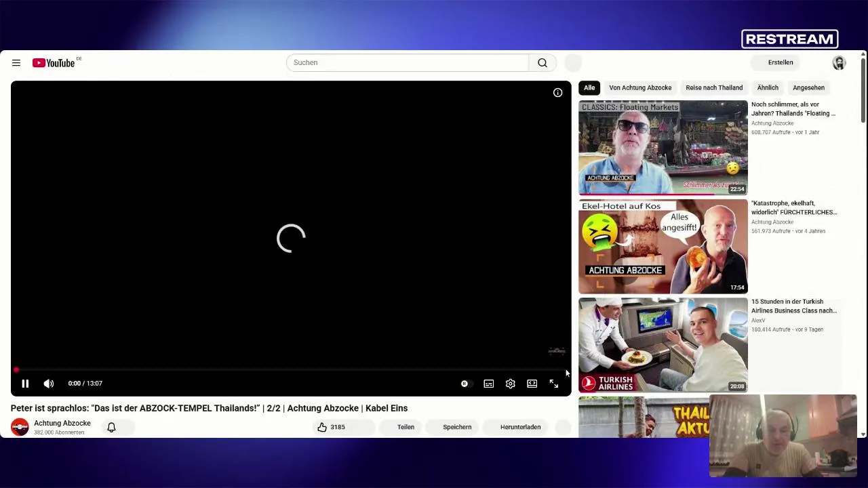Open title 'Katastrophe, ekelhaft, widerlich'
Screen dimensions: 868x488
(794, 207)
